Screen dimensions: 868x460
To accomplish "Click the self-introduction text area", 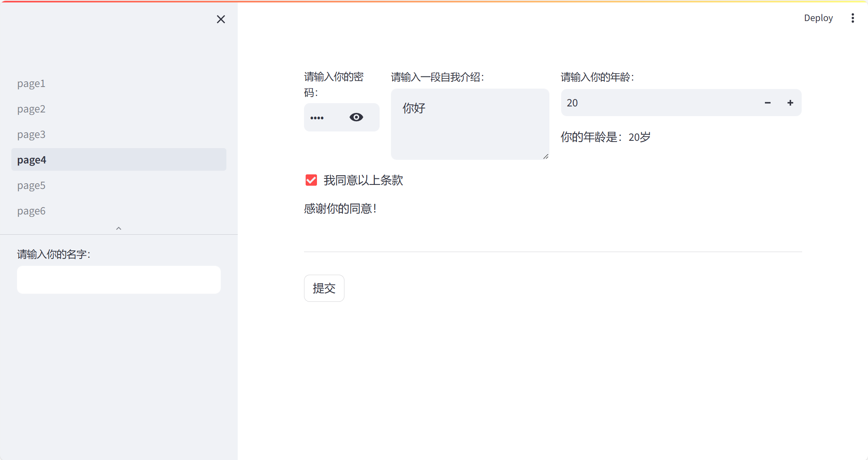I will (469, 129).
